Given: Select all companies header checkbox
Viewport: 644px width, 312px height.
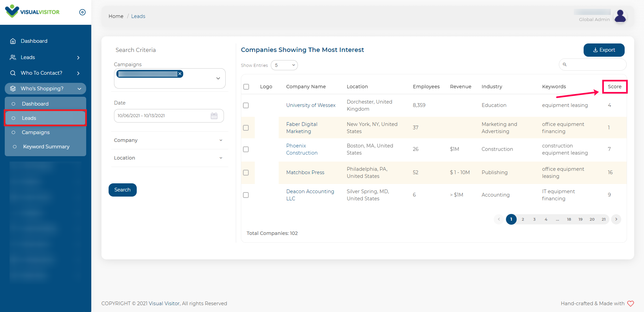Looking at the screenshot, I should click(x=246, y=87).
